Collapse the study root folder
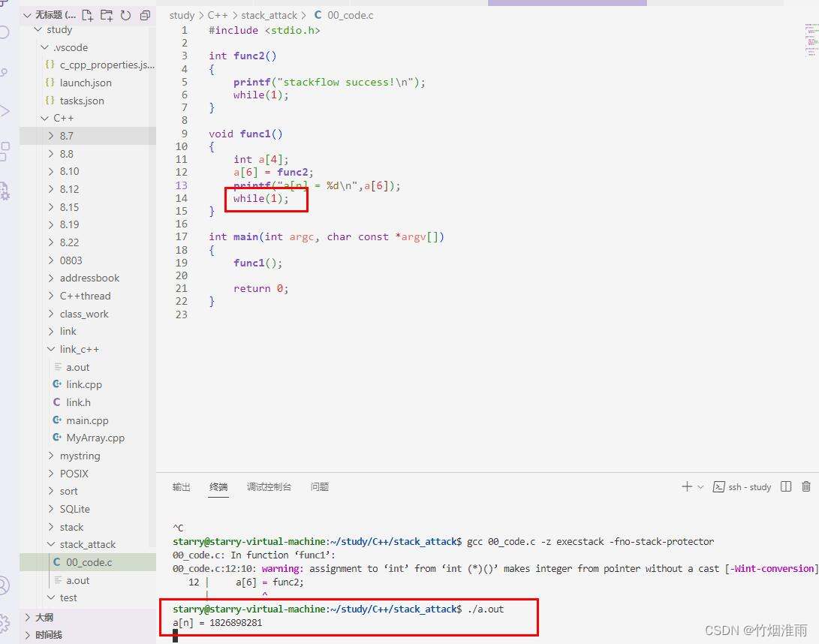Viewport: 819px width, 644px height. (88, 30)
